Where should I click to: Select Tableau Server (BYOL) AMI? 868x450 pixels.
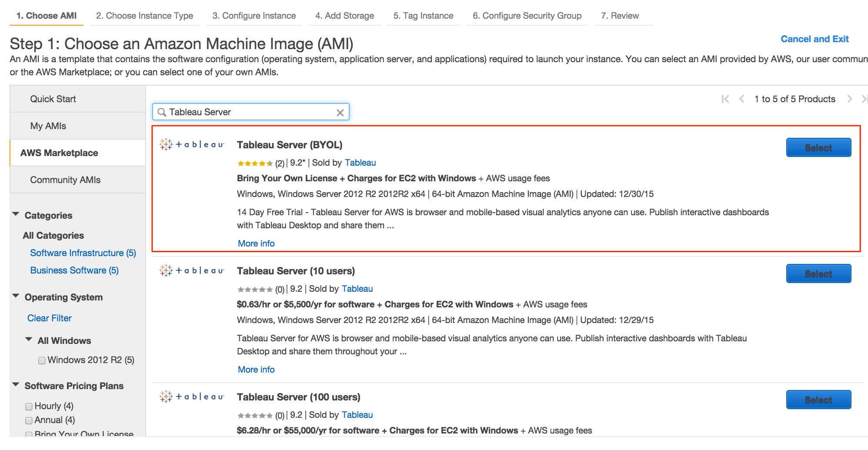pos(818,147)
